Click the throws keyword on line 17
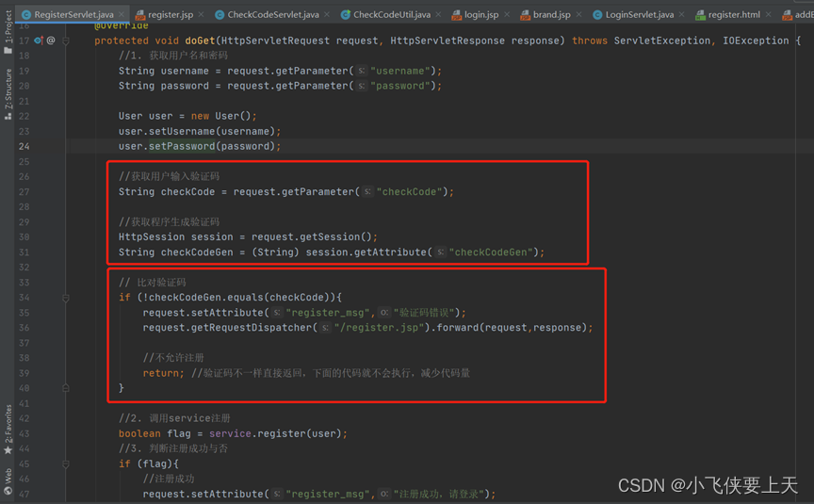 (590, 41)
